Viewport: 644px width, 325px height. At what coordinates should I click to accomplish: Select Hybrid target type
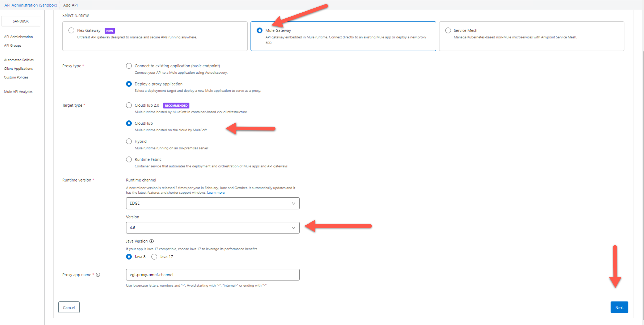point(129,142)
